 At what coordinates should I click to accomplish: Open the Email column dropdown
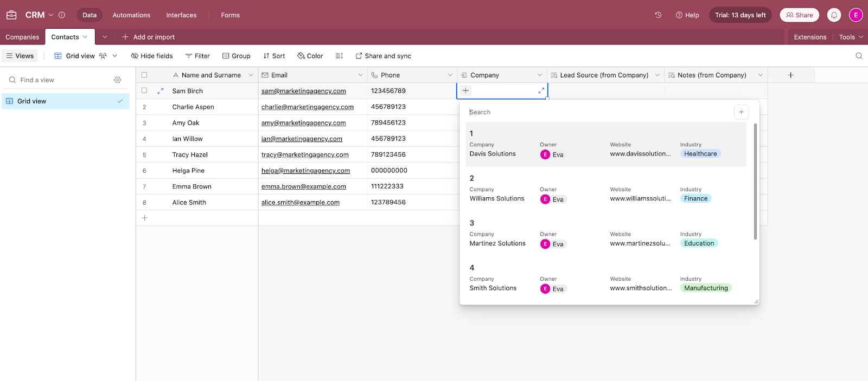click(x=360, y=75)
